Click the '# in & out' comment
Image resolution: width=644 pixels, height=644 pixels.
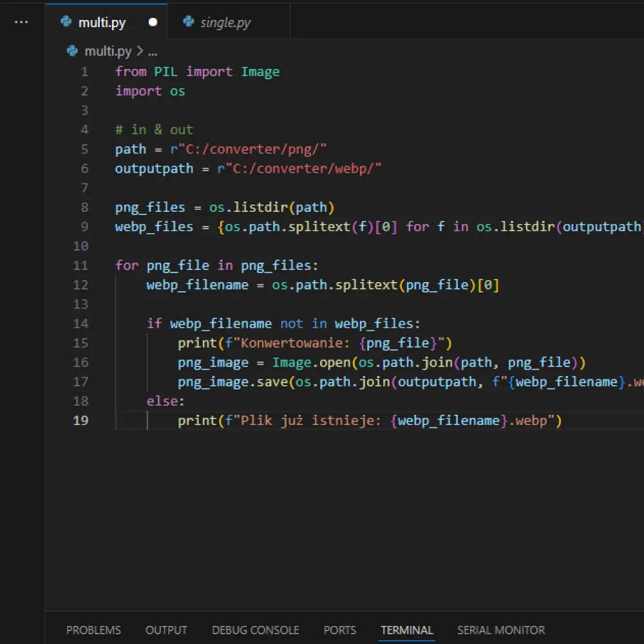pyautogui.click(x=154, y=130)
